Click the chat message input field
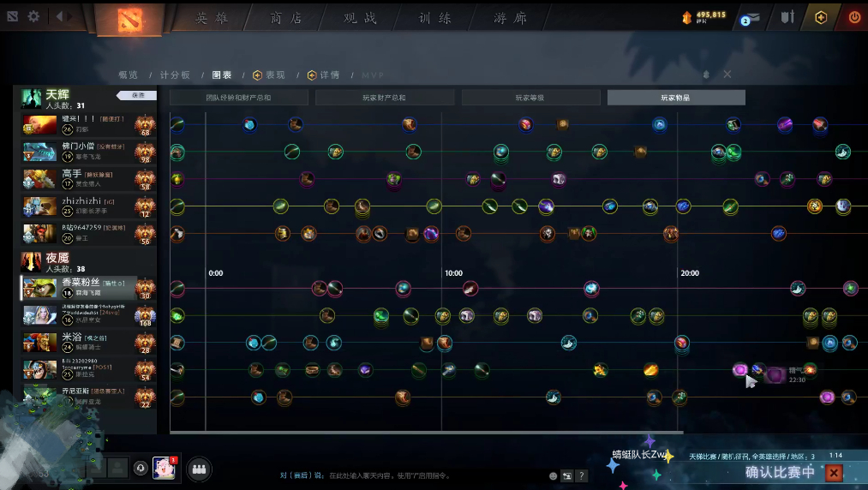The image size is (868, 490). (412, 475)
